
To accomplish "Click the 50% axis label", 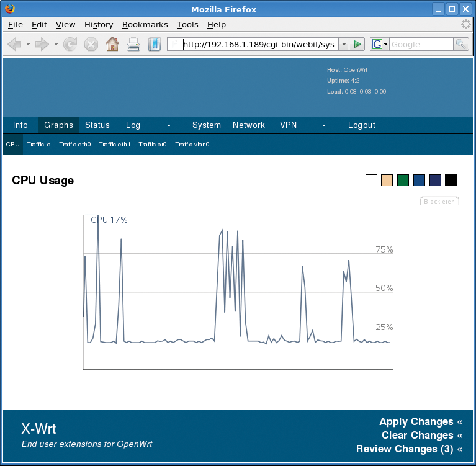I will 384,288.
